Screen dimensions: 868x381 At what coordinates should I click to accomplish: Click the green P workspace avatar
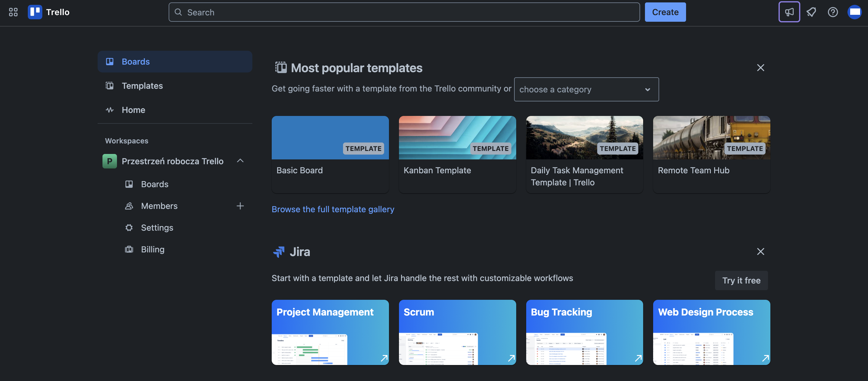coord(109,161)
